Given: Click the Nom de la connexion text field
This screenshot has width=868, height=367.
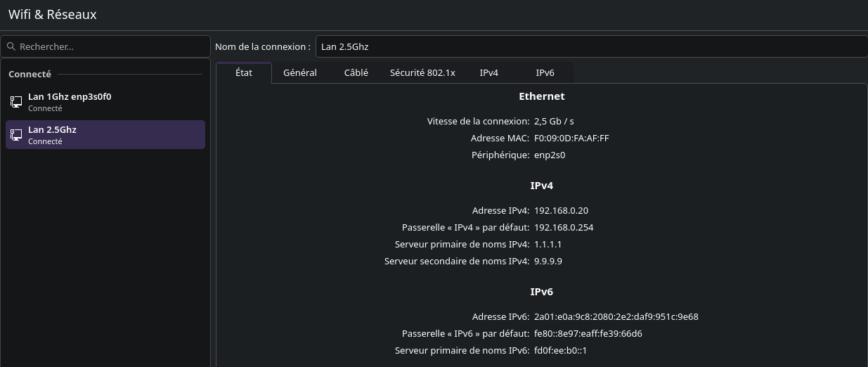Looking at the screenshot, I should pyautogui.click(x=590, y=47).
